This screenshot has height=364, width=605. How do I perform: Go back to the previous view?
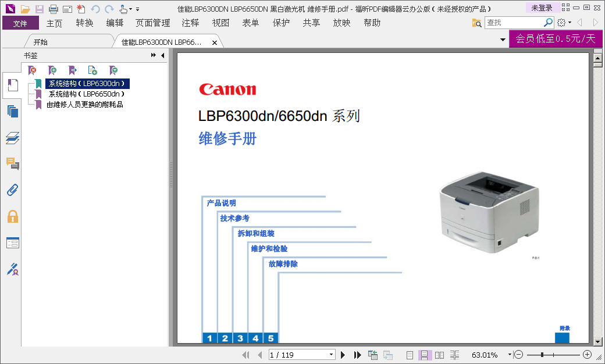click(x=373, y=355)
